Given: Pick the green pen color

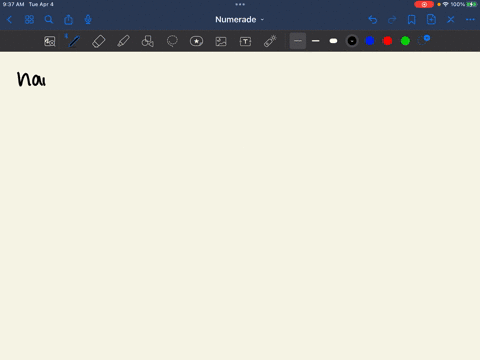Looking at the screenshot, I should 405,41.
